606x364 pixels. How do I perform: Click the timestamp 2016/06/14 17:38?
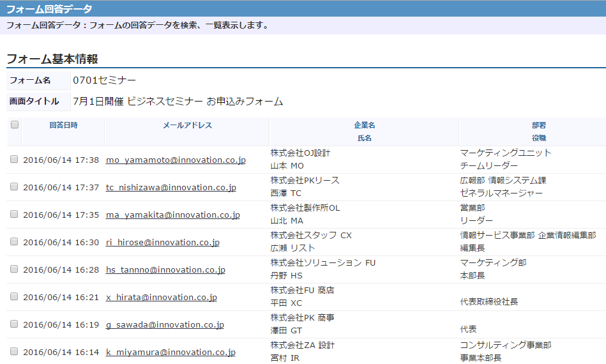click(x=61, y=160)
